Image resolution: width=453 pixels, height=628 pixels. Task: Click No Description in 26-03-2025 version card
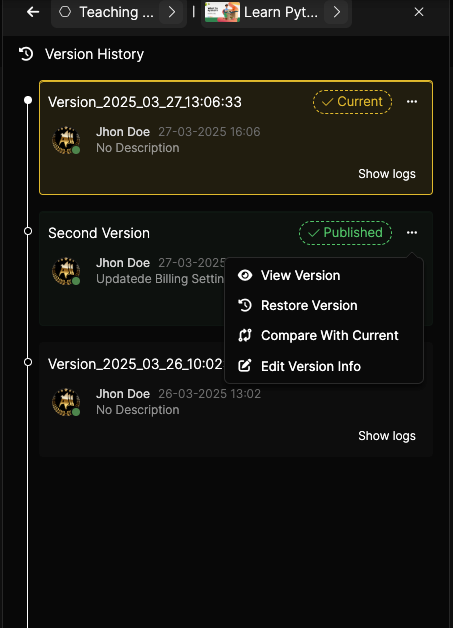(138, 410)
